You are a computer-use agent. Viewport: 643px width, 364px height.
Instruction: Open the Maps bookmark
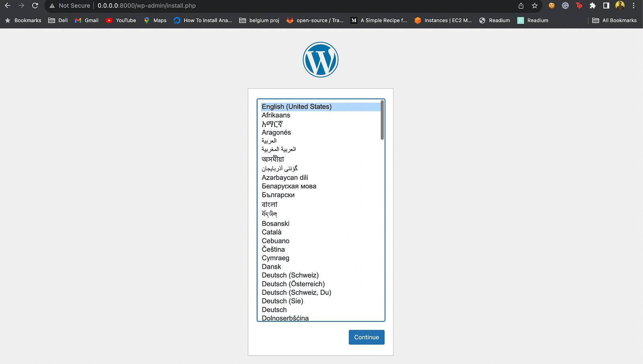(x=155, y=20)
